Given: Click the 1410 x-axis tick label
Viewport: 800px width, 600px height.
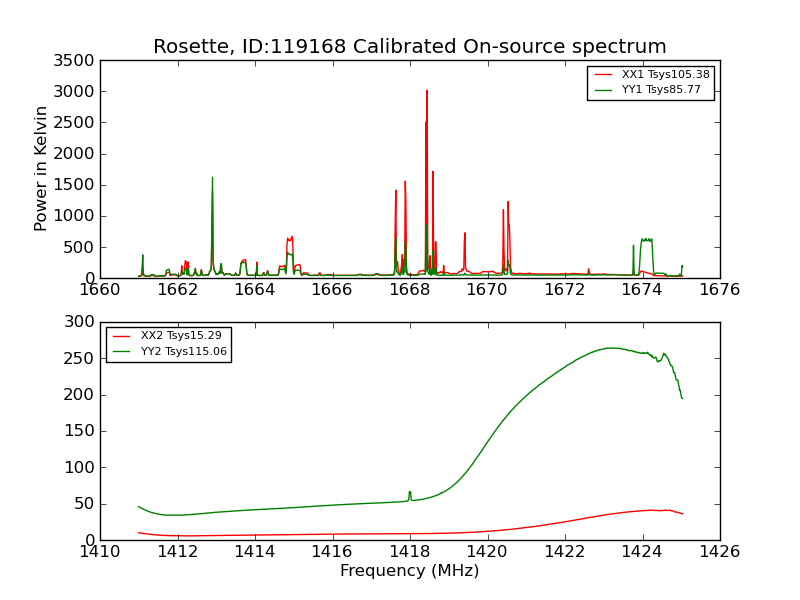Looking at the screenshot, I should (x=100, y=552).
